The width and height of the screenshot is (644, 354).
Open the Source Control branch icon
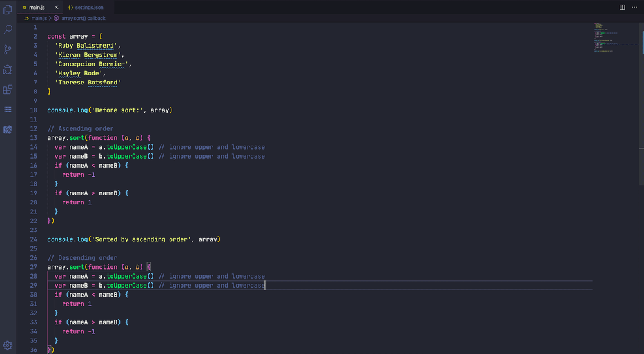(8, 50)
